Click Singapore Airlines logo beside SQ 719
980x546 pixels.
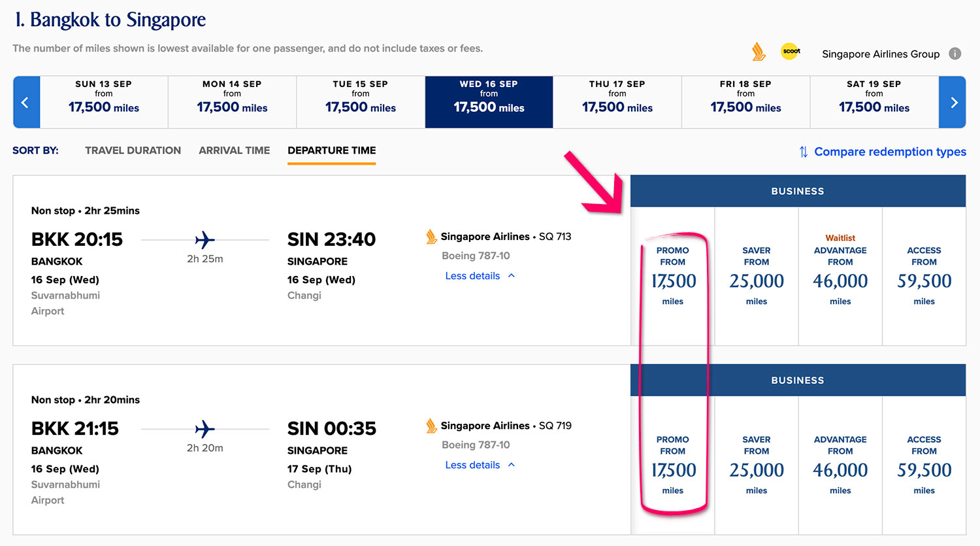(x=431, y=426)
